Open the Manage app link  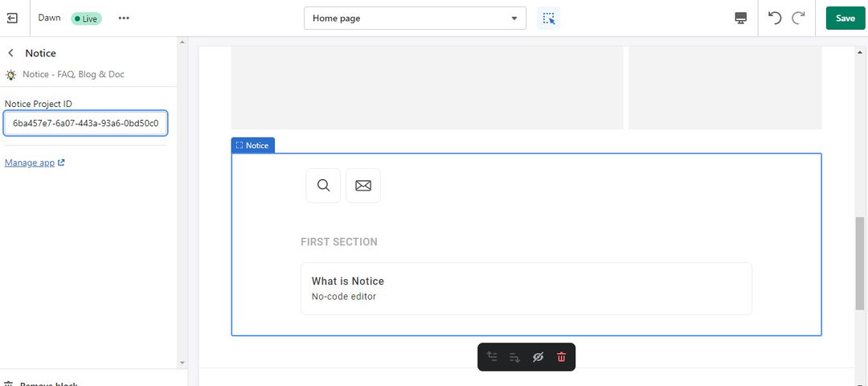pos(35,162)
